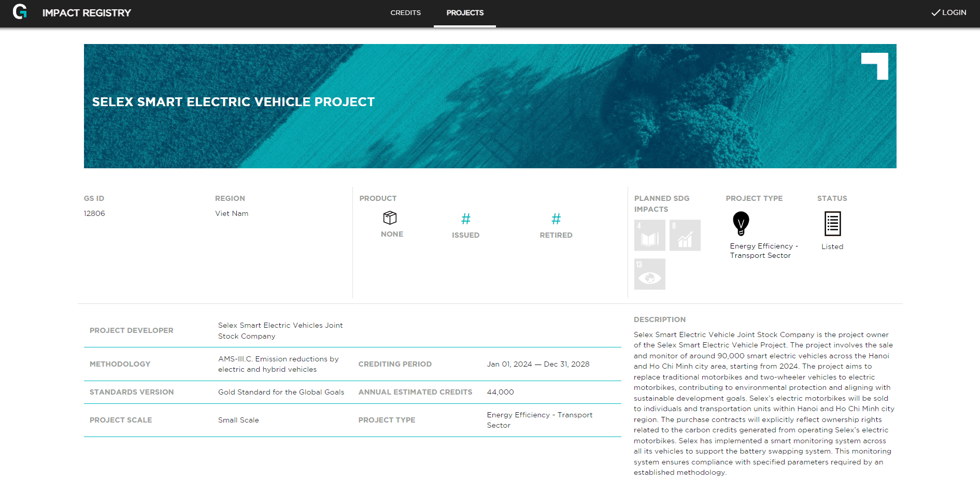Image resolution: width=980 pixels, height=480 pixels.
Task: Click the product box icon
Action: tap(390, 218)
